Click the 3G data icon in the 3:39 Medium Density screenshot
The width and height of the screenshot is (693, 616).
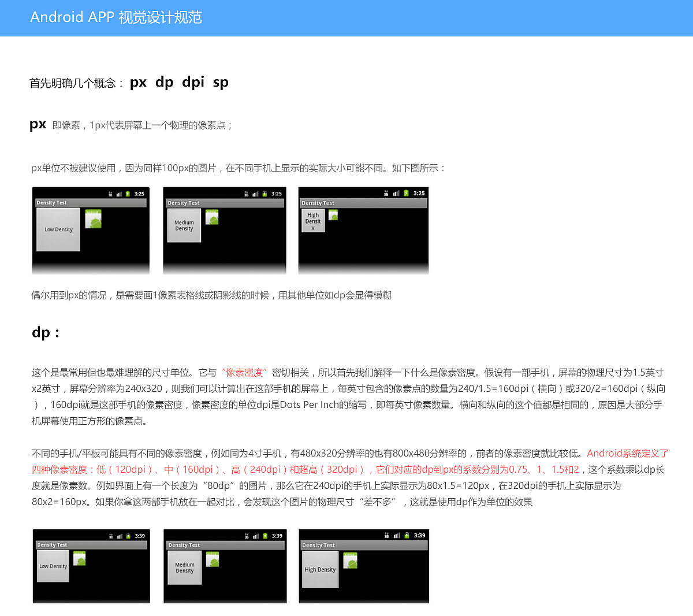click(247, 536)
